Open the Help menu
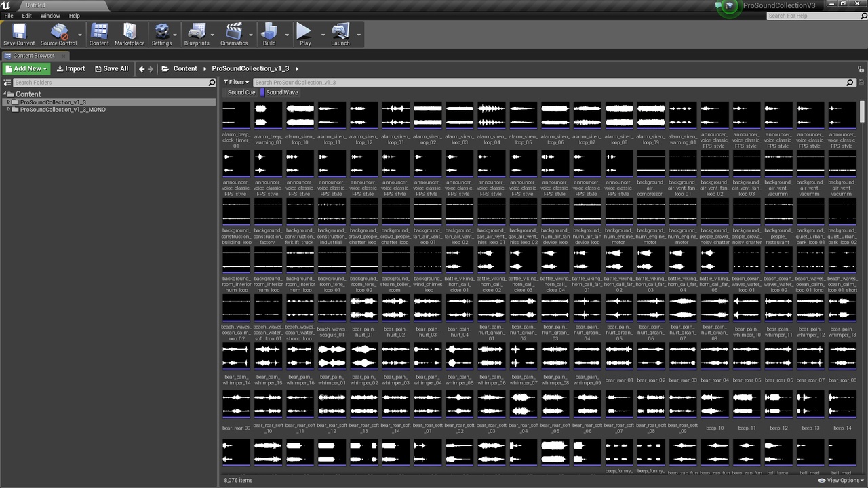868x488 pixels. click(x=75, y=16)
